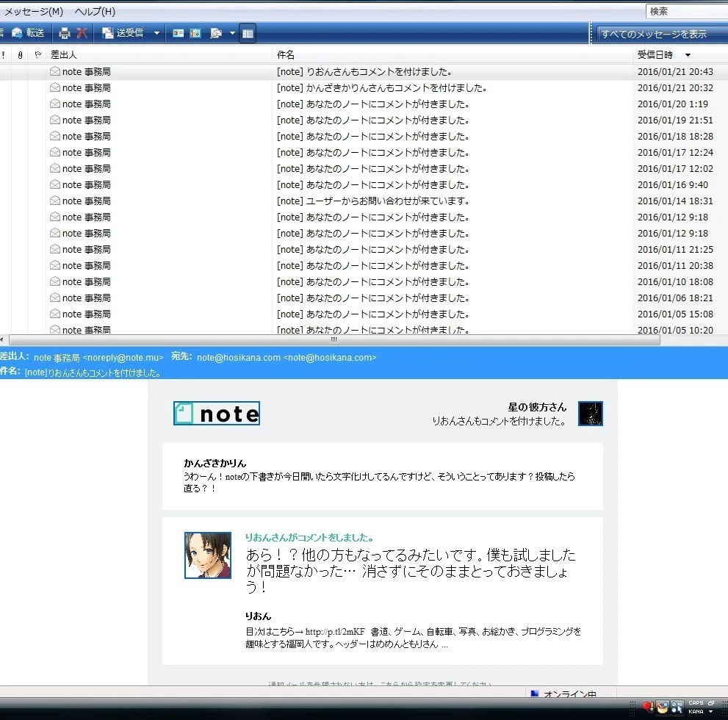Select message received 2016/01/05 15:08
This screenshot has width=728, height=720.
pyautogui.click(x=364, y=314)
